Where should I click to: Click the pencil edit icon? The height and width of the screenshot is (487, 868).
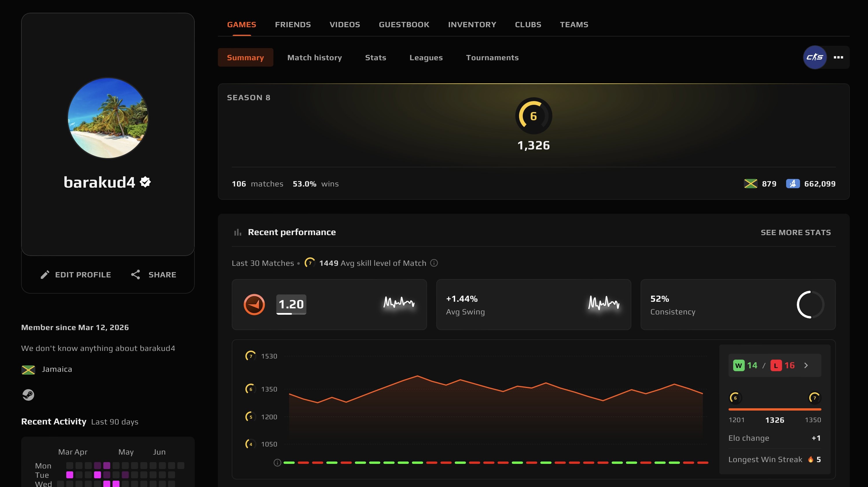click(45, 274)
